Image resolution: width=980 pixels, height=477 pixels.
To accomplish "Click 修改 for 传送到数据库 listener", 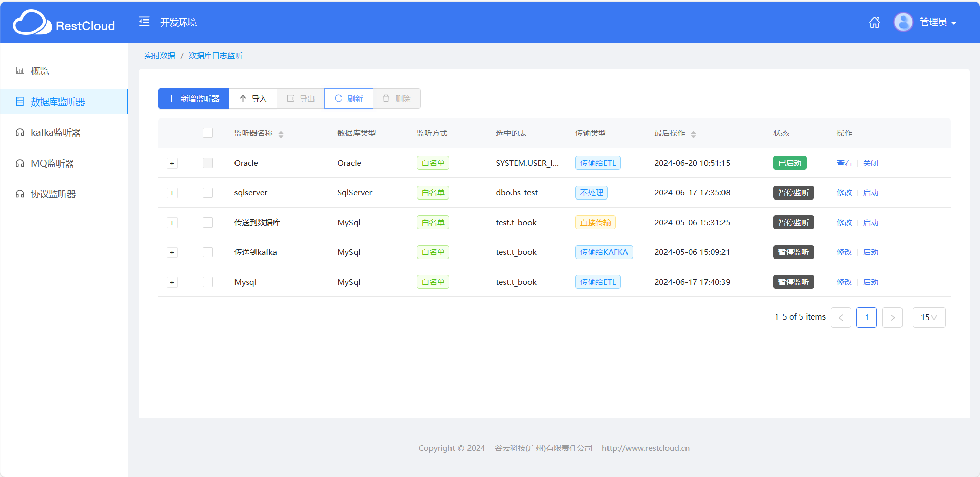I will pyautogui.click(x=845, y=222).
